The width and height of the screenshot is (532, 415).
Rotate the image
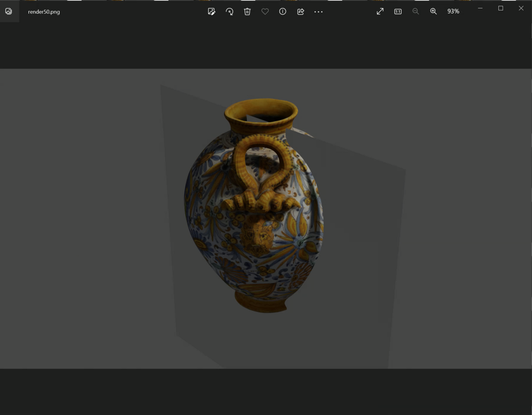tap(229, 12)
